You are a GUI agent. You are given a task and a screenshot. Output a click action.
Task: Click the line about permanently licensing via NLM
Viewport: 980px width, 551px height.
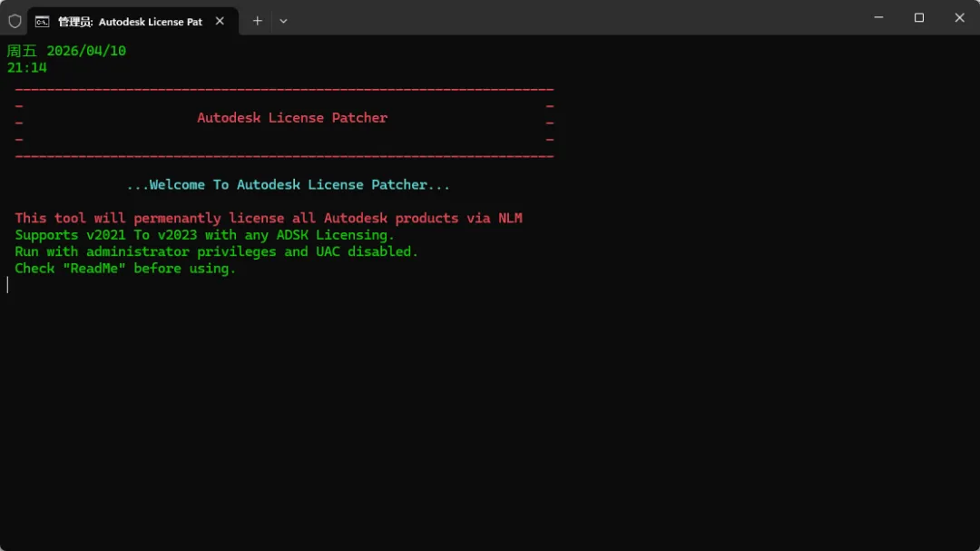pos(269,218)
